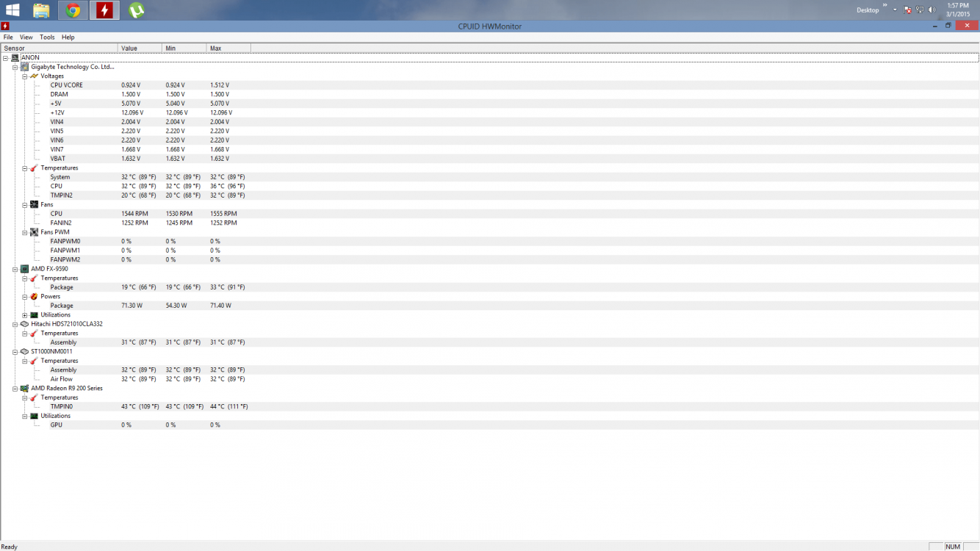Click the volume speaker icon in the tray
980x551 pixels.
coord(931,10)
